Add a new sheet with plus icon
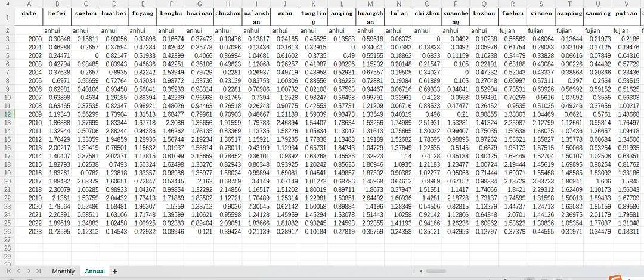 click(x=115, y=272)
